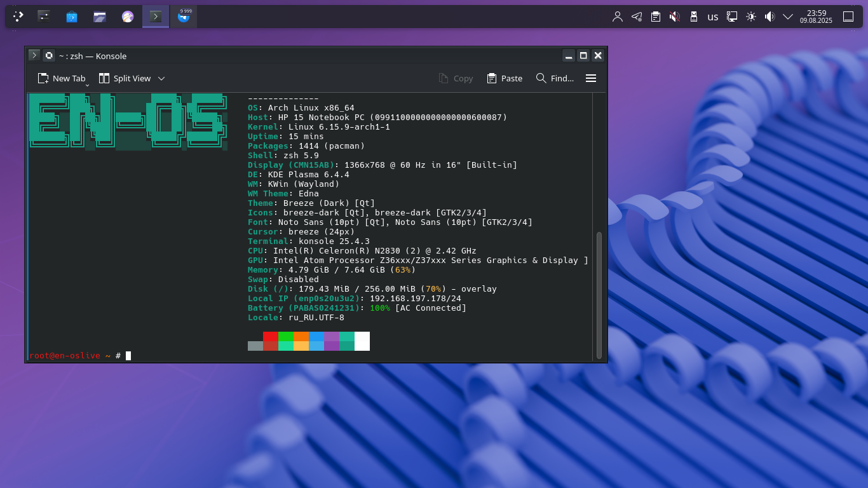Click the 'Memory: 4.79 GiB / 7.64 GiB' line

tap(332, 270)
